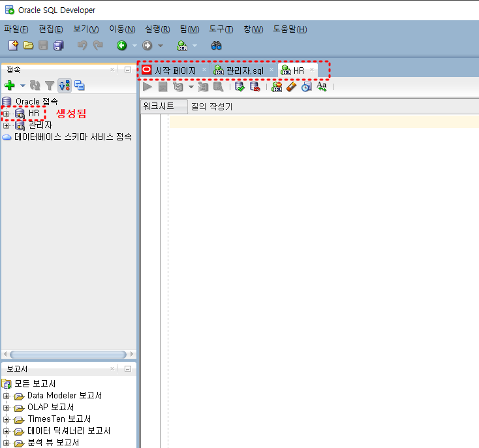Open the 창(W) menu

(x=253, y=29)
